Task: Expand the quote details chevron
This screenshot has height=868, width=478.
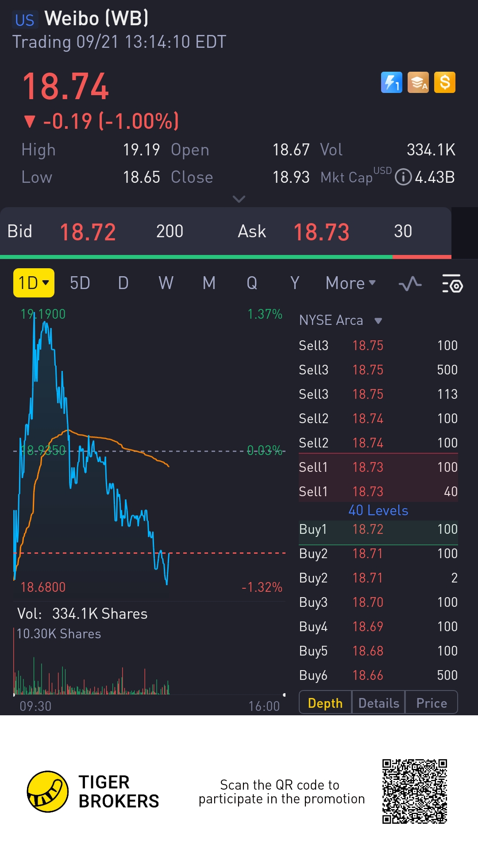Action: pos(239,199)
